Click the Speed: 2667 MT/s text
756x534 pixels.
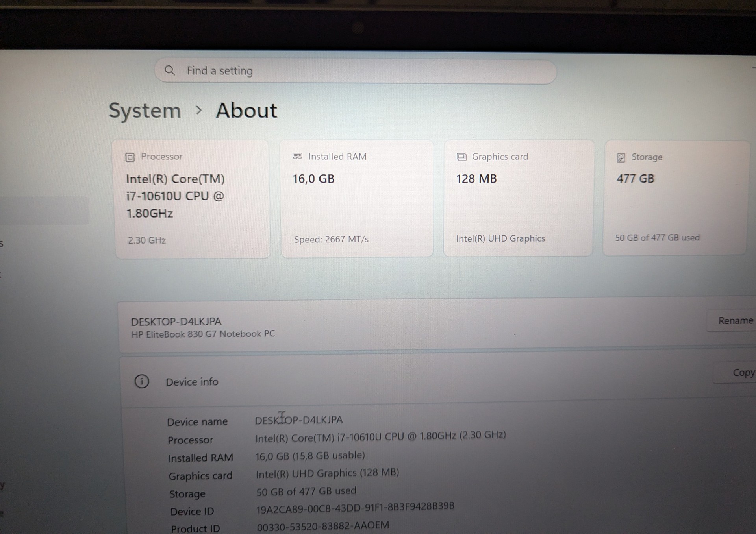(331, 239)
